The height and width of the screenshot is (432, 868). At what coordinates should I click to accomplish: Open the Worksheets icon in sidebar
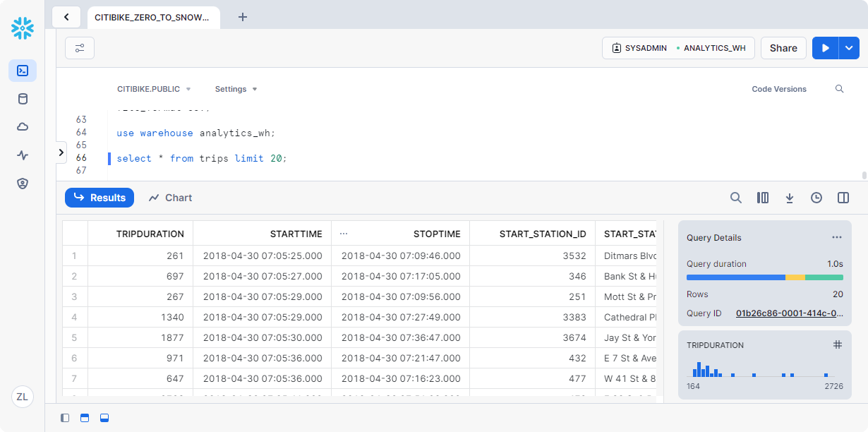(x=23, y=71)
